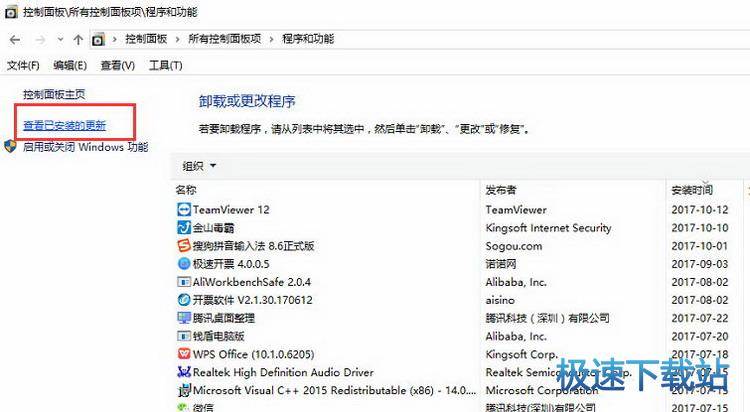Image resolution: width=750 pixels, height=412 pixels.
Task: Click the 搜狗拼音输入法 icon
Action: click(x=184, y=246)
